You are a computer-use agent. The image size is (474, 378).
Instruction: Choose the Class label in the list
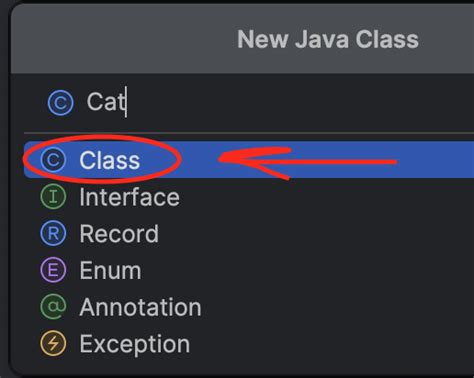click(109, 160)
